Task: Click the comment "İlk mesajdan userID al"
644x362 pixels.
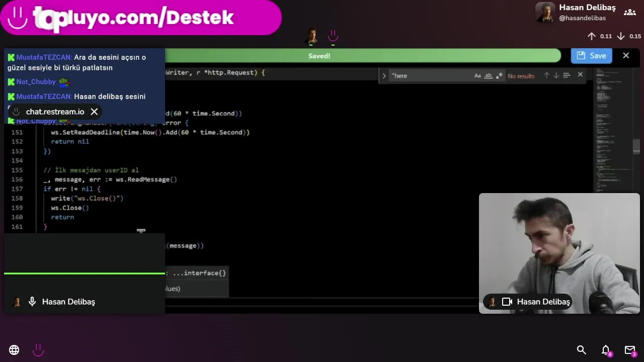Action: click(91, 170)
